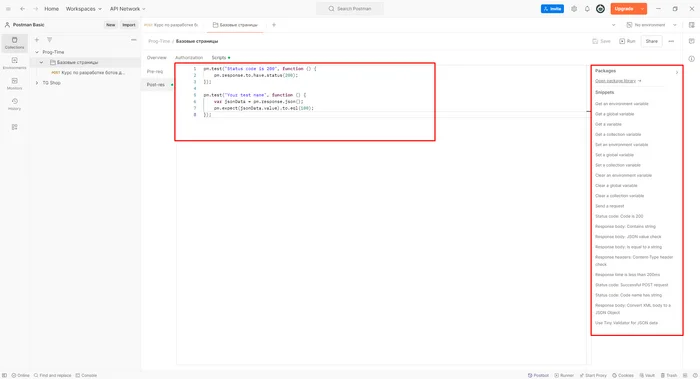Open the settings gear icon
This screenshot has height=379, width=700.
point(574,9)
